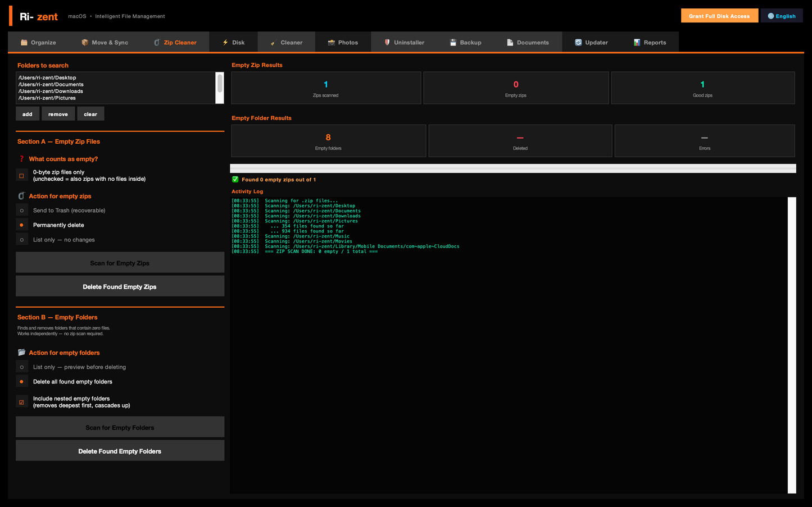Click the CloudDocs scanning log line
This screenshot has height=507, width=812.
click(x=346, y=246)
